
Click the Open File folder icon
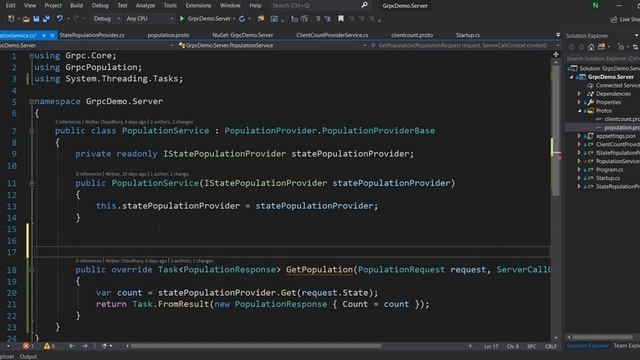tap(26, 19)
